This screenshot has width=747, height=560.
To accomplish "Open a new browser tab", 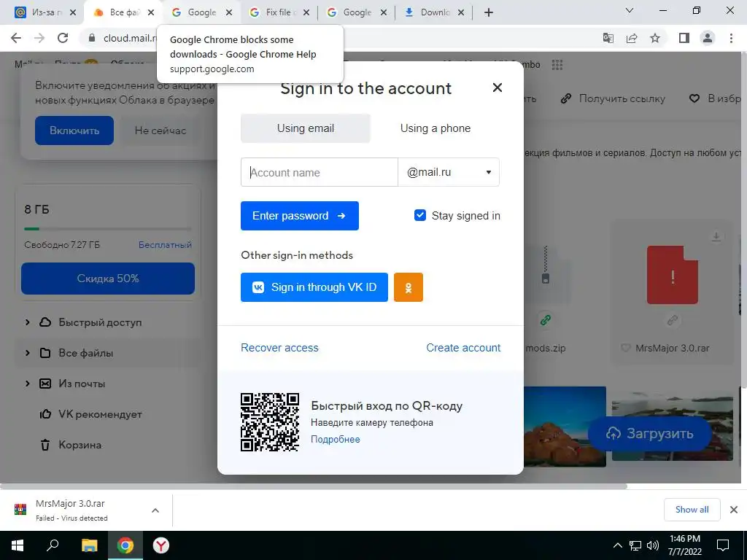I will pyautogui.click(x=488, y=13).
